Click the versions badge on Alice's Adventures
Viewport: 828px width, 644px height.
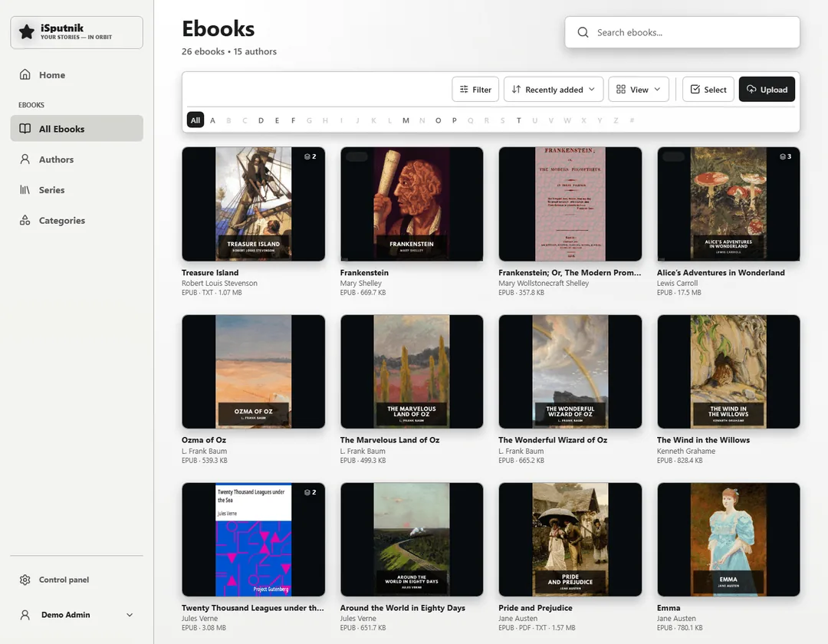point(785,156)
